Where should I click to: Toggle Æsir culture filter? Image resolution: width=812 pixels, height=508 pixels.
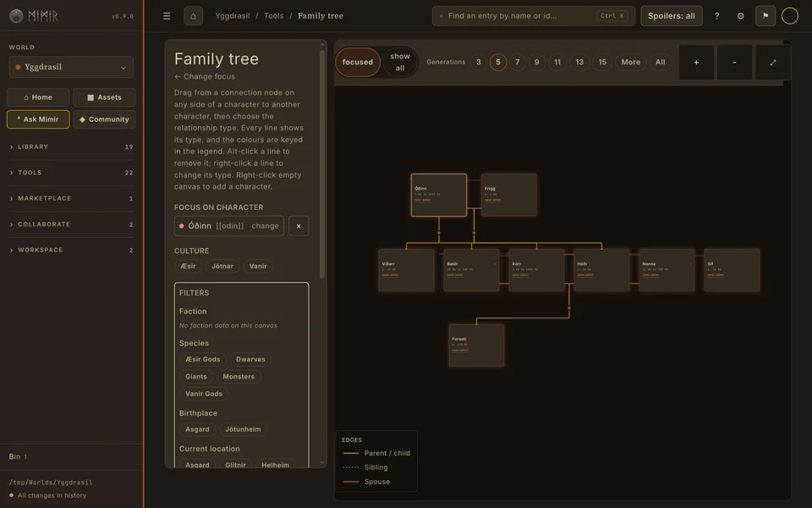[188, 267]
